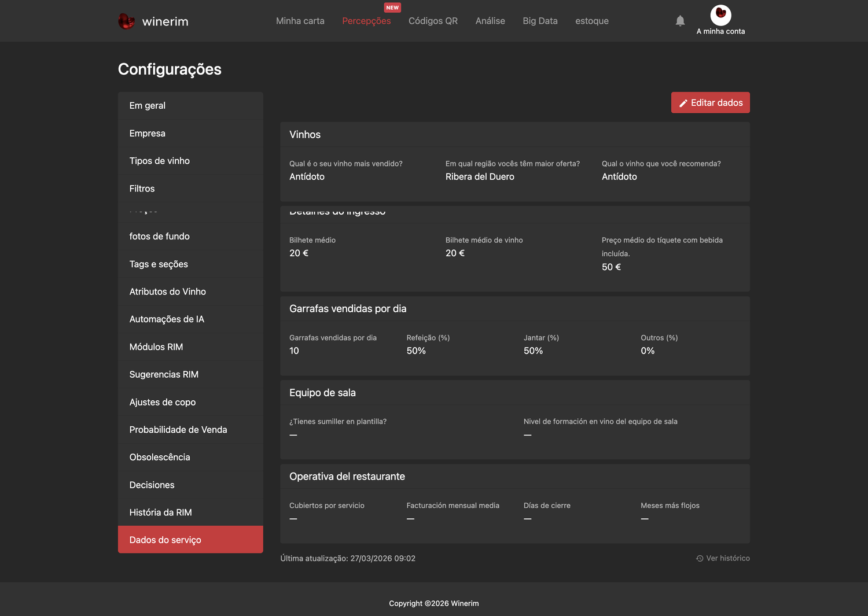Open Ajustes de copo
This screenshot has height=616, width=868.
tap(190, 402)
